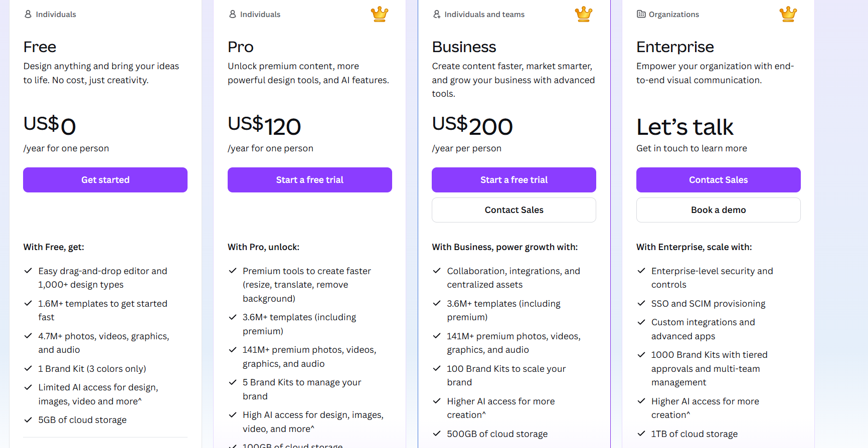
Task: Start a free trial of Pro
Action: [x=309, y=179]
